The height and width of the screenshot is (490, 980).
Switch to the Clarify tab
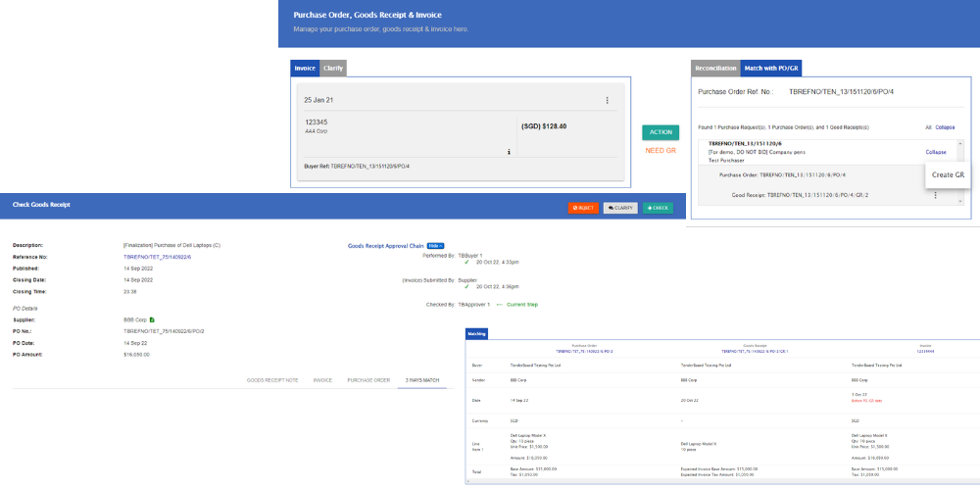(x=333, y=69)
